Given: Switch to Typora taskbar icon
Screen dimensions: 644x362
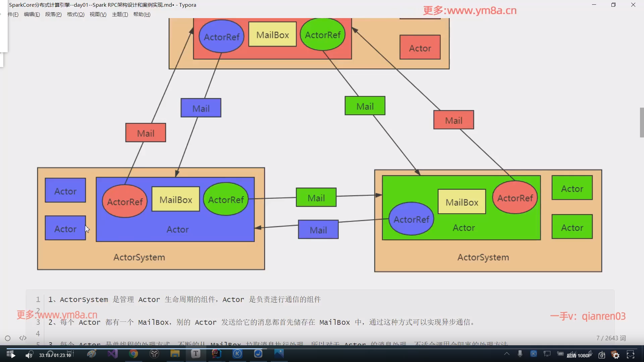Looking at the screenshot, I should (196, 354).
